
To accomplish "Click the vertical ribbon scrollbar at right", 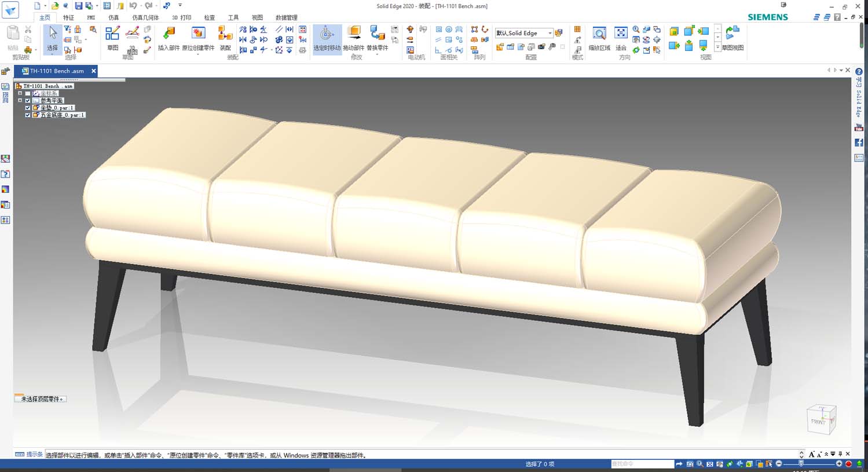I will [x=862, y=36].
